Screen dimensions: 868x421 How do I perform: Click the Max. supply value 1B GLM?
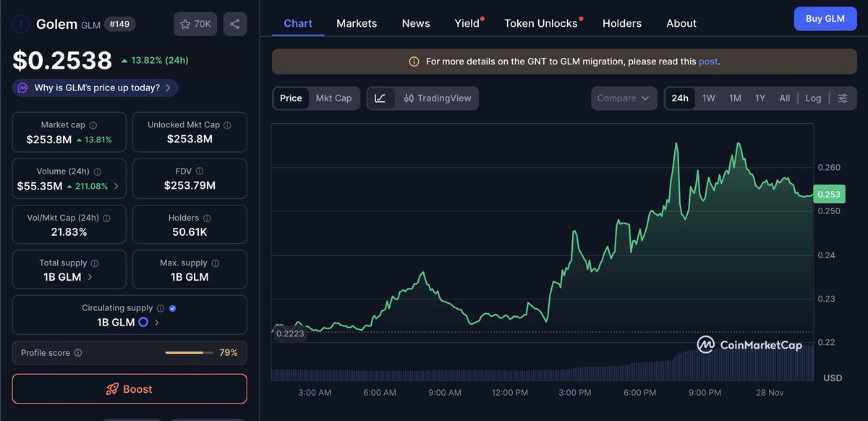[190, 277]
